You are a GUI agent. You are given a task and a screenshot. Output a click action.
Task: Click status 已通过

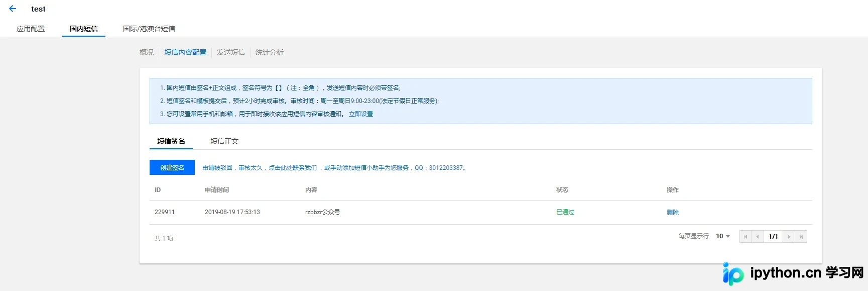565,212
